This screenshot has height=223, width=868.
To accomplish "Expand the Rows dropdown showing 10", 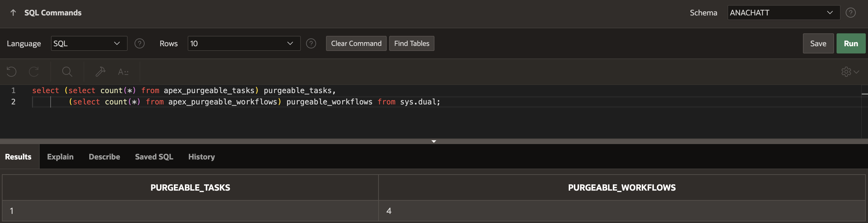I will (x=244, y=43).
